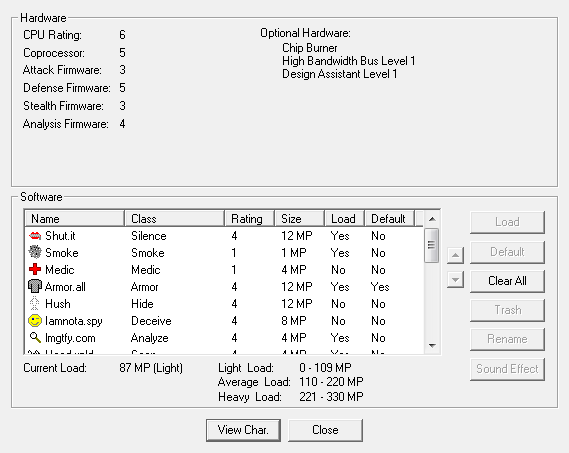Click the Load column header
Viewport: 569px width, 453px height.
click(344, 219)
